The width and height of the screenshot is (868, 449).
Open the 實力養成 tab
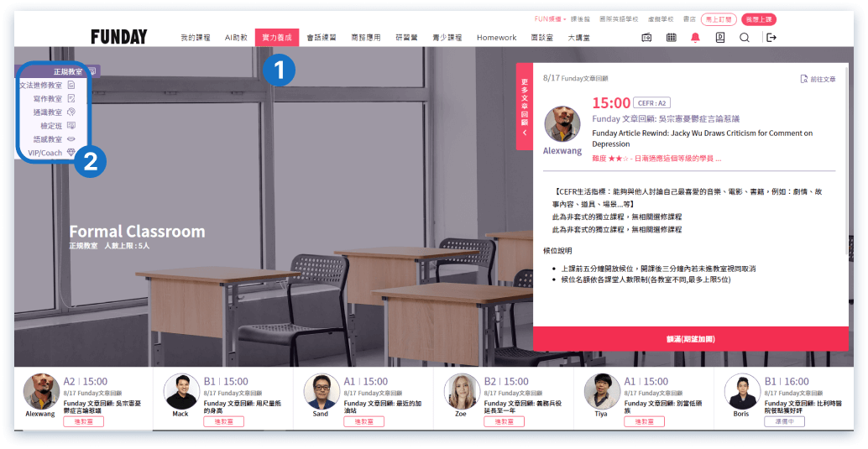tap(276, 38)
